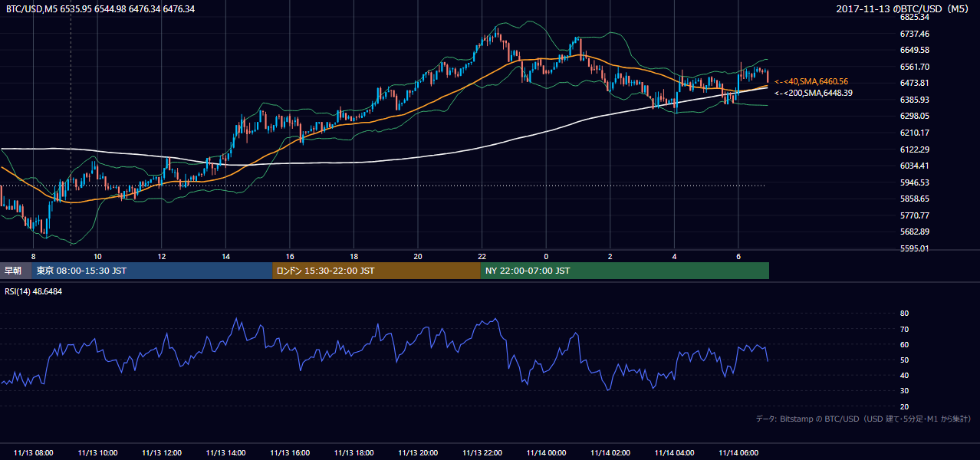Click hour label 10 under the price chart
Screen dimensions: 980x460
(x=97, y=256)
